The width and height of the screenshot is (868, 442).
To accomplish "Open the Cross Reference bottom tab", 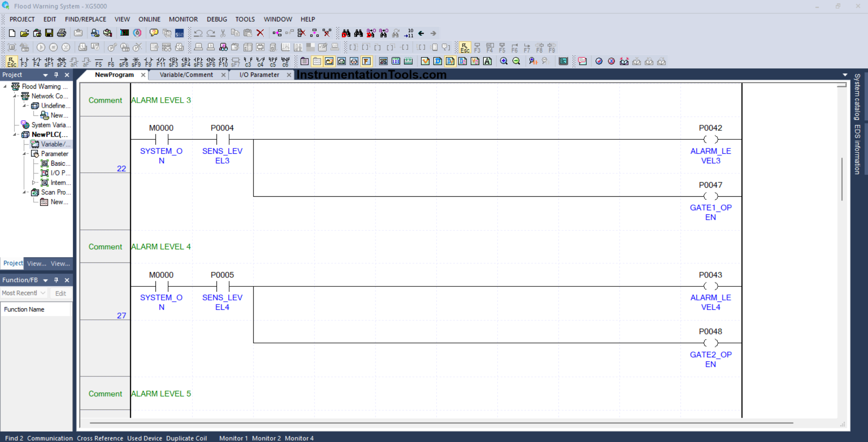I will [x=100, y=438].
